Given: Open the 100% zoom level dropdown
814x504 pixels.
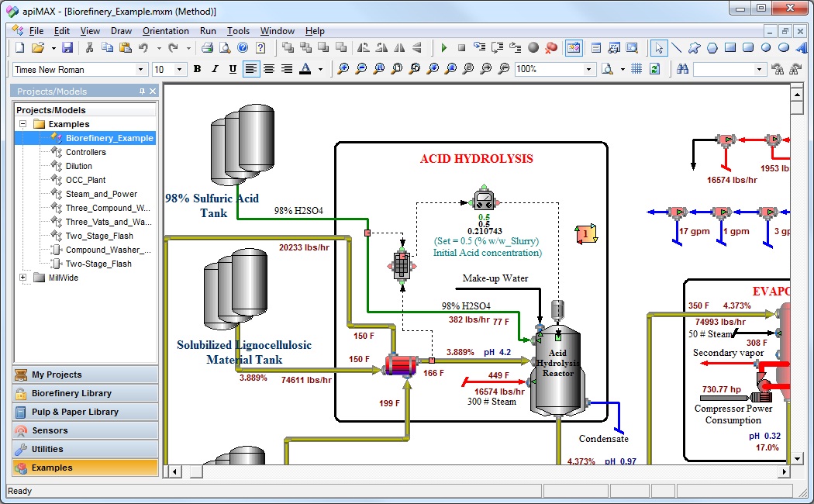Looking at the screenshot, I should pyautogui.click(x=589, y=69).
